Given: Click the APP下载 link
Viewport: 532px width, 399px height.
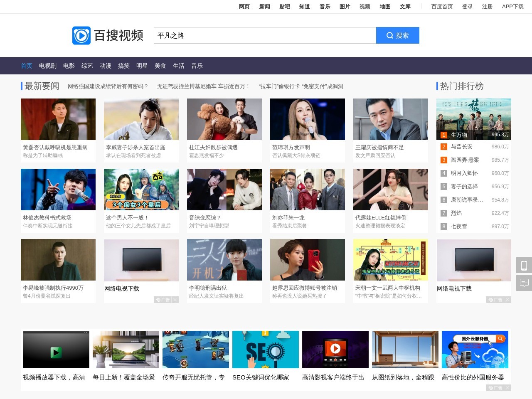Looking at the screenshot, I should point(512,7).
